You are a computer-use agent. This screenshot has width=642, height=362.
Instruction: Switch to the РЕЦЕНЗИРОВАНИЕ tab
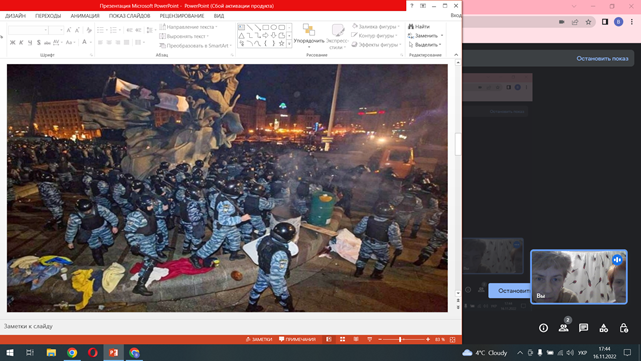click(182, 16)
